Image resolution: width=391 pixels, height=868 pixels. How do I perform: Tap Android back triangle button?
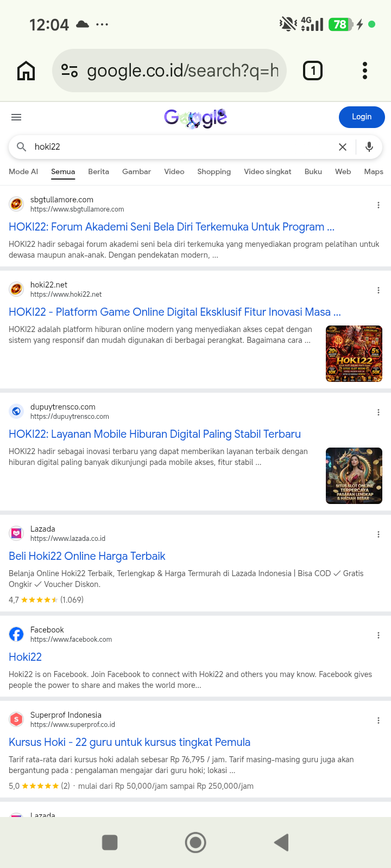click(281, 843)
